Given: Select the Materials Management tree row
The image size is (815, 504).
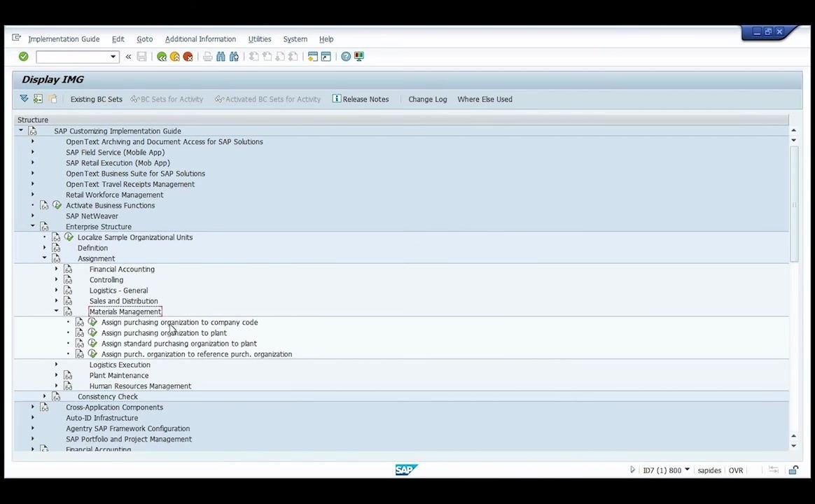Looking at the screenshot, I should [x=125, y=311].
